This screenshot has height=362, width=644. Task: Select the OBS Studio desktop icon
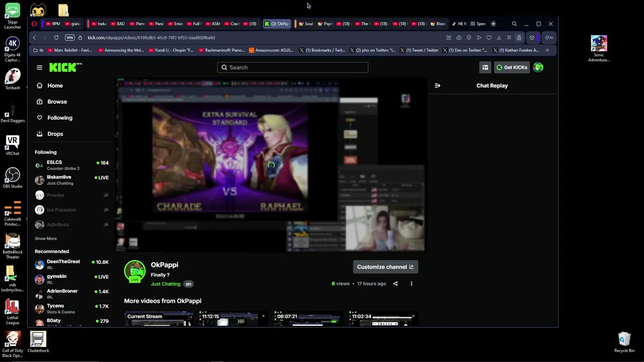(x=13, y=177)
